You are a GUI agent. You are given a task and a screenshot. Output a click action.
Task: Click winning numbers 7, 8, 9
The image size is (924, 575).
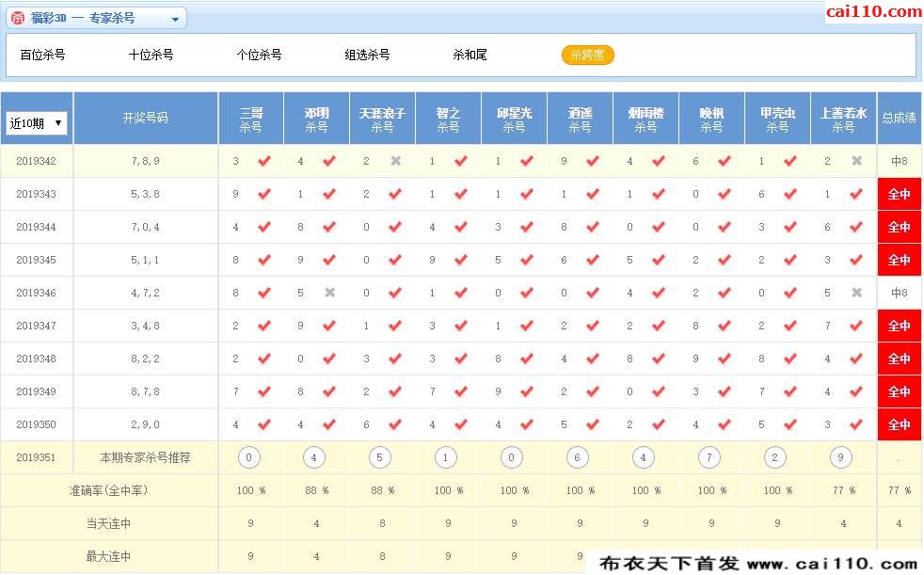[x=145, y=161]
